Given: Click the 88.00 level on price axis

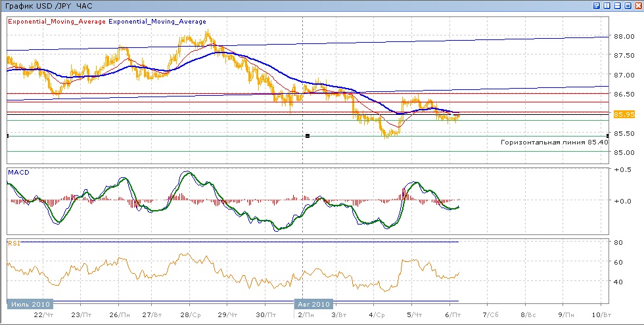Looking at the screenshot, I should tap(623, 36).
